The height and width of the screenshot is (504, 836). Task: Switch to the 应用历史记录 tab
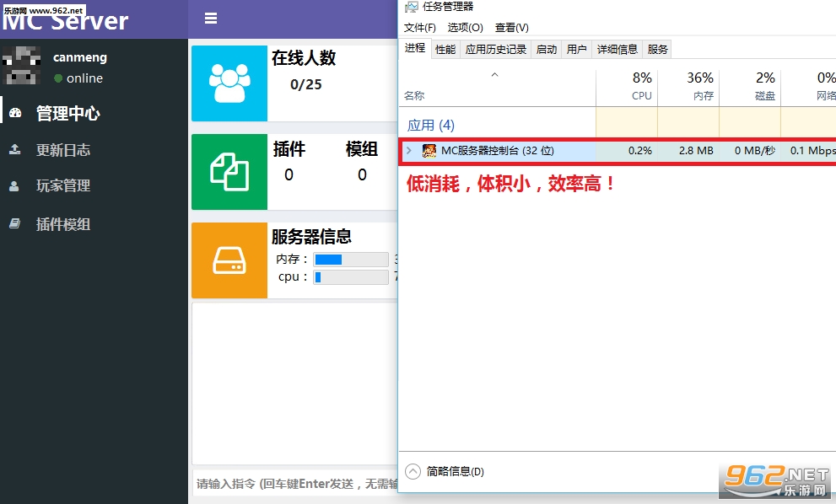tap(496, 50)
